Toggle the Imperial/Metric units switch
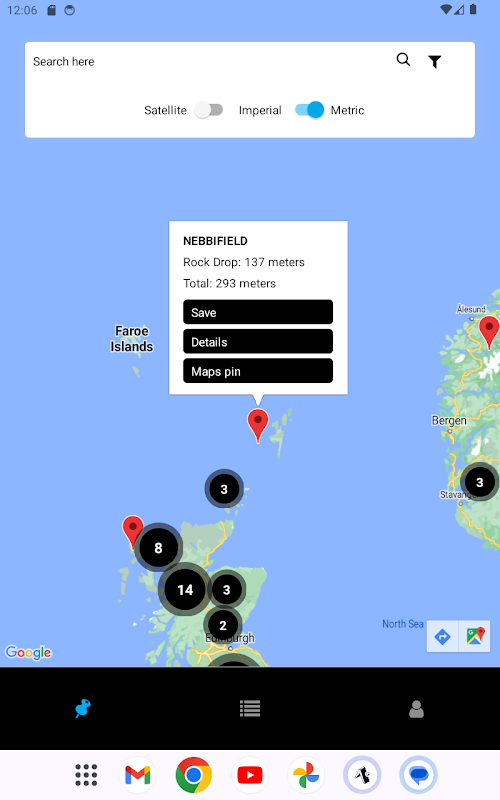Image resolution: width=500 pixels, height=800 pixels. point(310,110)
